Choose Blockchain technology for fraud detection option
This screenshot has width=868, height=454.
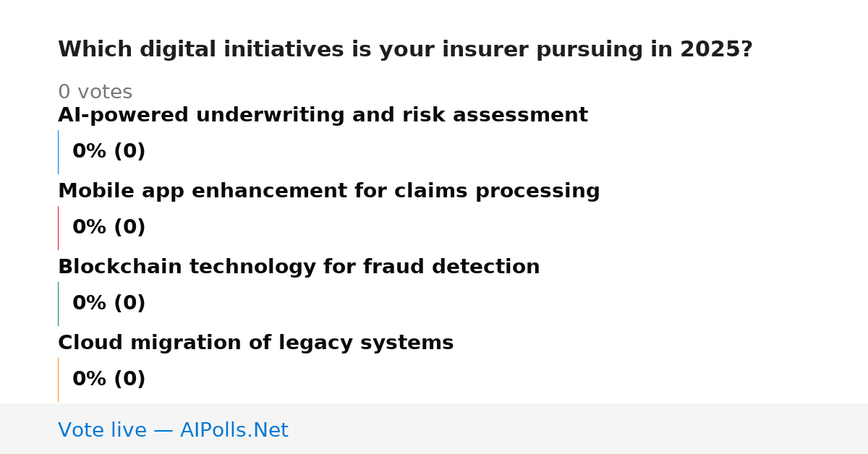click(299, 267)
